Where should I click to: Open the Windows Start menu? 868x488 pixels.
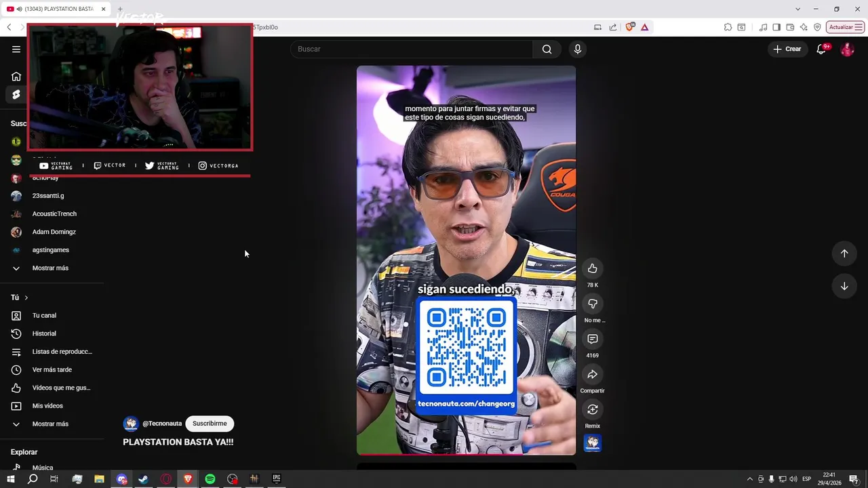coord(11,479)
